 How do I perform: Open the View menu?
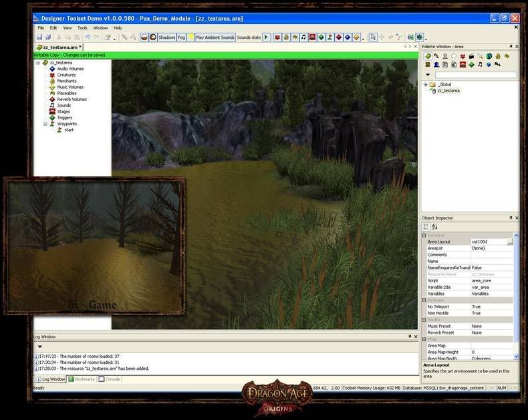[68, 28]
